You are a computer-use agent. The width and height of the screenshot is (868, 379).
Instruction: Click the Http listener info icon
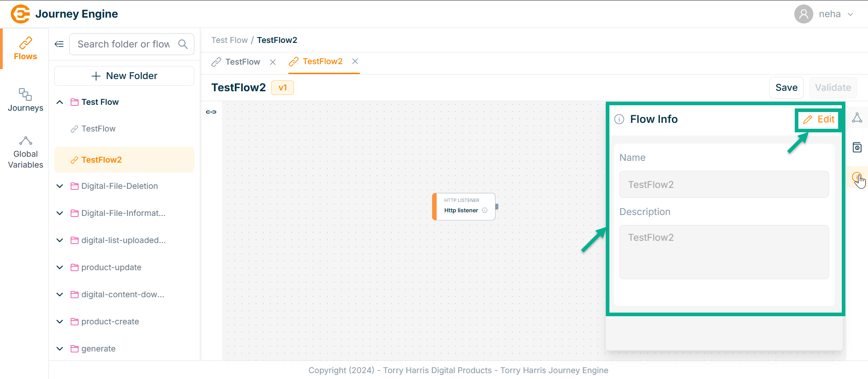coord(485,211)
